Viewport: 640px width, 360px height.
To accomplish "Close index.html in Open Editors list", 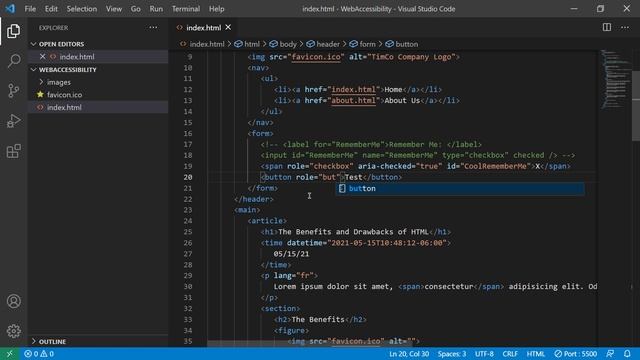I will coord(42,57).
